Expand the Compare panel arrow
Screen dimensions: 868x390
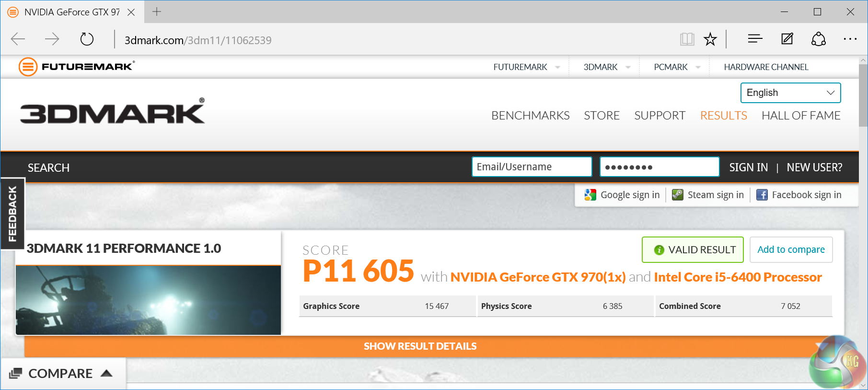pos(106,373)
